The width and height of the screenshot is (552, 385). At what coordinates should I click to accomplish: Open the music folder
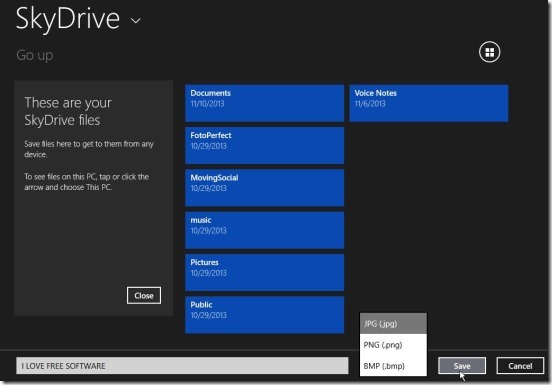tap(264, 230)
